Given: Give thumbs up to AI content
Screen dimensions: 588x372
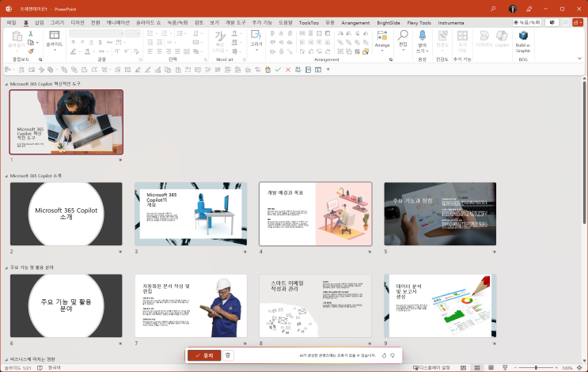Looking at the screenshot, I should [384, 355].
